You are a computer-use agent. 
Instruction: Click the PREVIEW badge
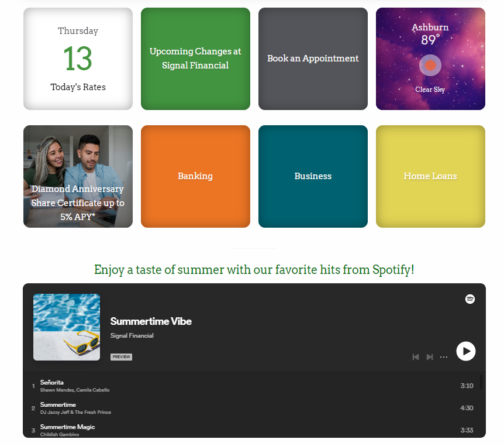pyautogui.click(x=121, y=357)
